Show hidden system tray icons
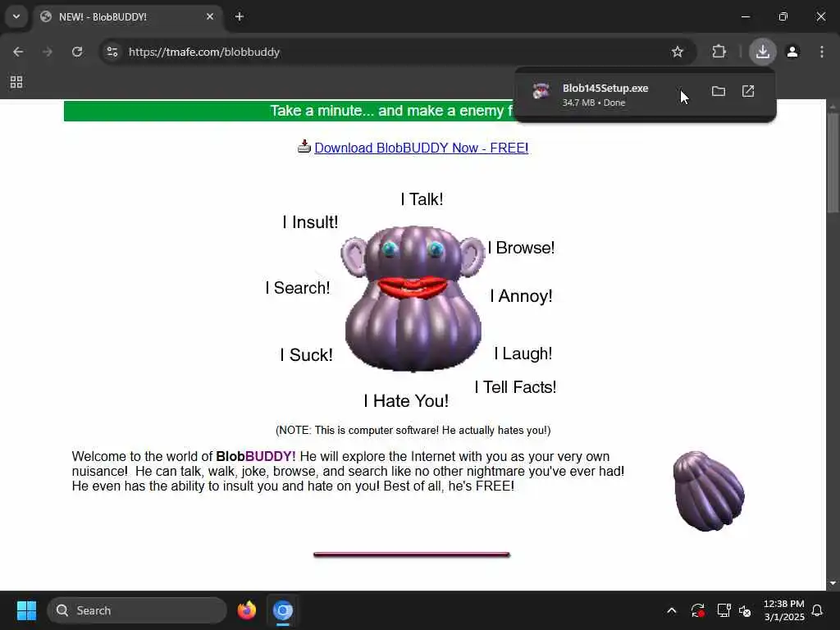 [671, 610]
